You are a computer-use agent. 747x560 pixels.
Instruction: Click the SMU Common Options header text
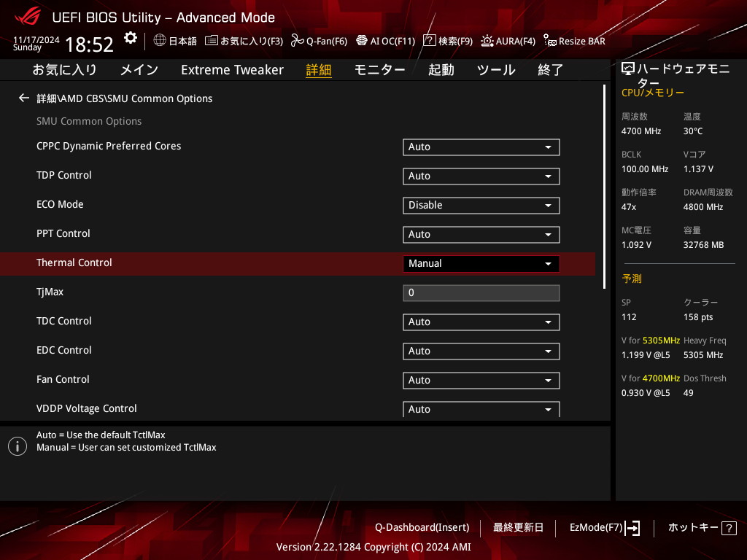click(x=89, y=122)
